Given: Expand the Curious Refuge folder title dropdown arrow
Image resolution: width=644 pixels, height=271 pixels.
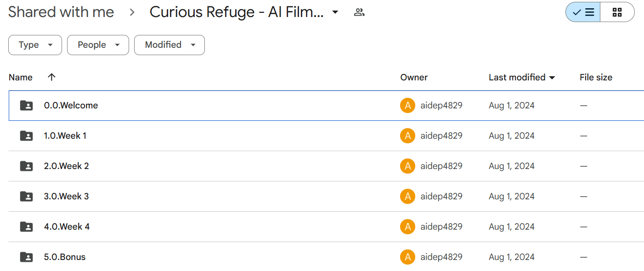Looking at the screenshot, I should pos(335,12).
